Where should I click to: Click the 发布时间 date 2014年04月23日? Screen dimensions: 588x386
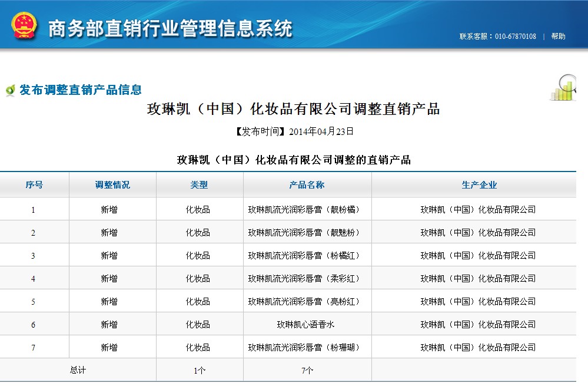click(x=321, y=131)
